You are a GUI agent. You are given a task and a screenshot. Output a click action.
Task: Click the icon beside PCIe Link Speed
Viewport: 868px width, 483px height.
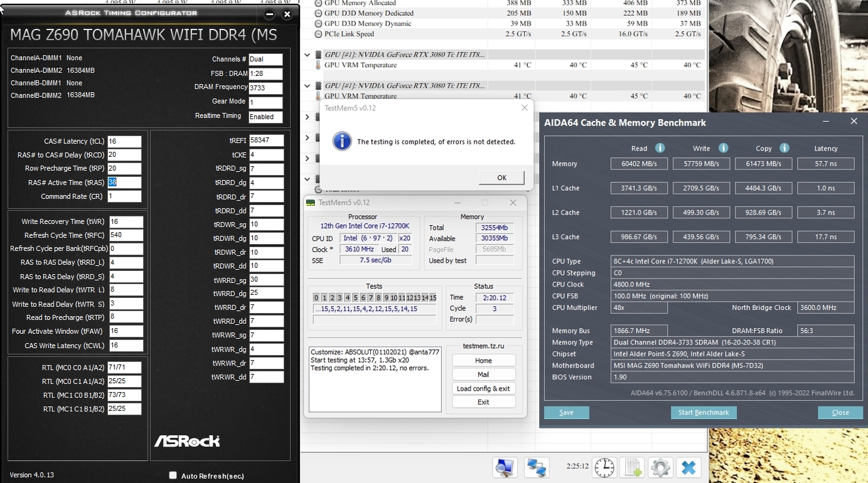click(318, 34)
